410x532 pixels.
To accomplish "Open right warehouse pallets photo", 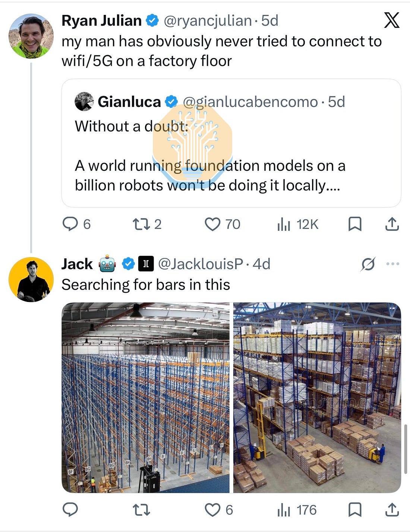I will pos(317,398).
